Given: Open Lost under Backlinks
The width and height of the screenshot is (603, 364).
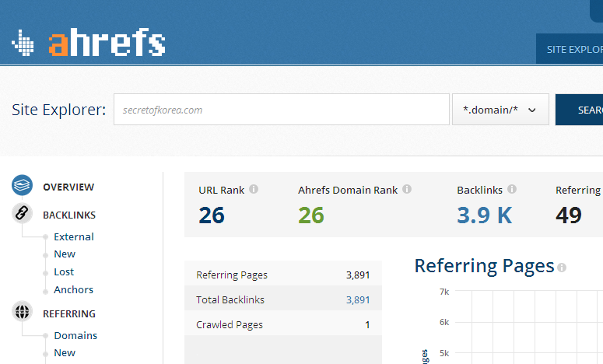Looking at the screenshot, I should (64, 271).
